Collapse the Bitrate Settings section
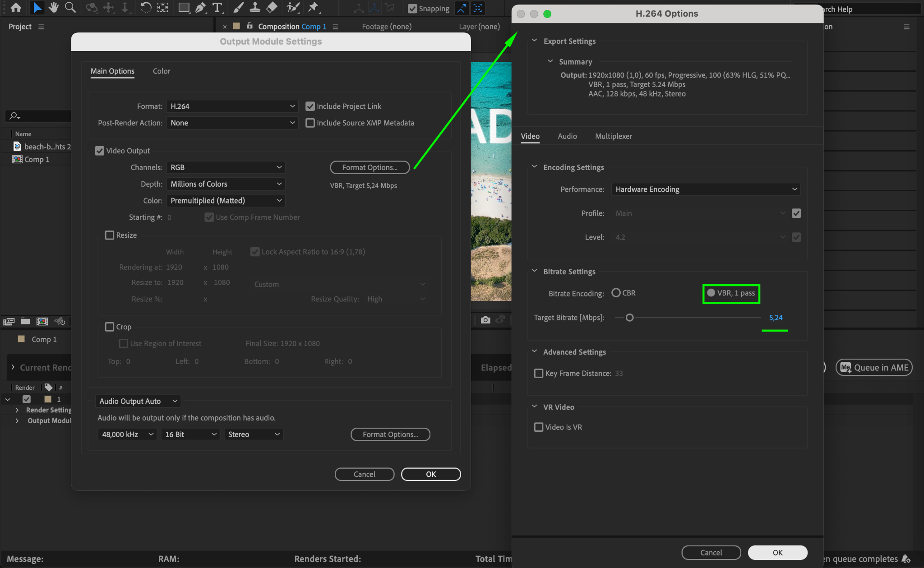Image resolution: width=924 pixels, height=568 pixels. click(x=535, y=271)
